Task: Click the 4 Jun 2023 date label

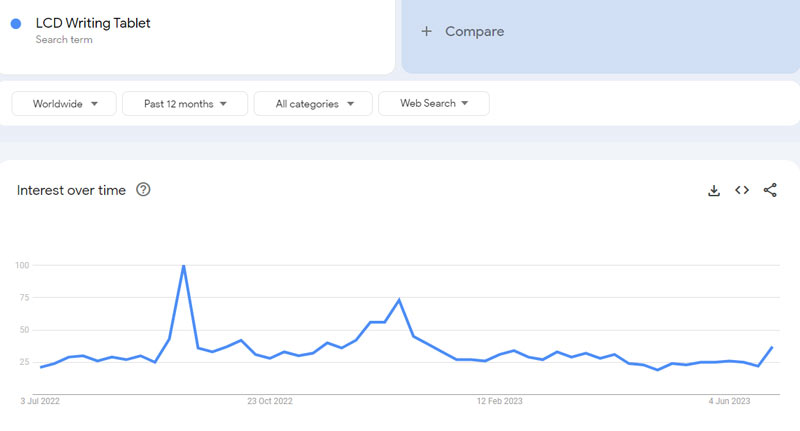Action: point(729,401)
